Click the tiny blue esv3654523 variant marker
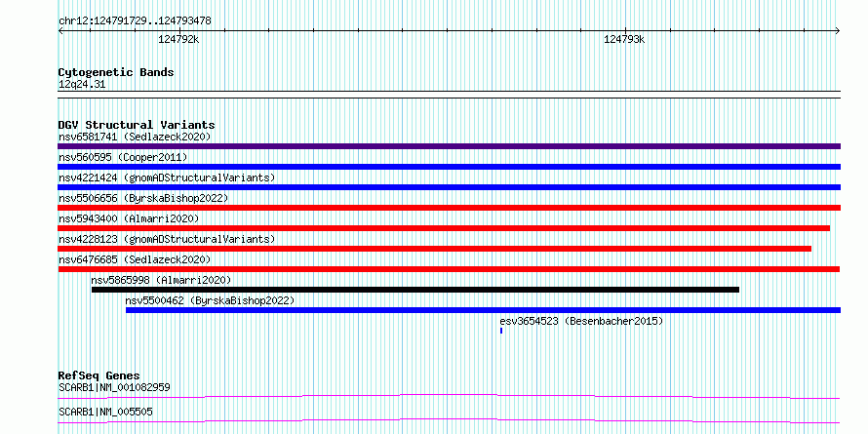 [x=501, y=331]
